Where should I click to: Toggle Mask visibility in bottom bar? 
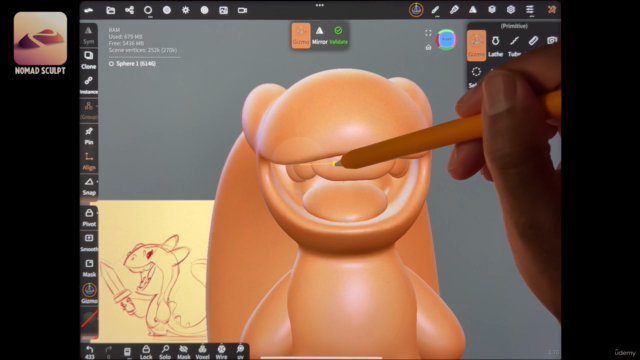184,352
